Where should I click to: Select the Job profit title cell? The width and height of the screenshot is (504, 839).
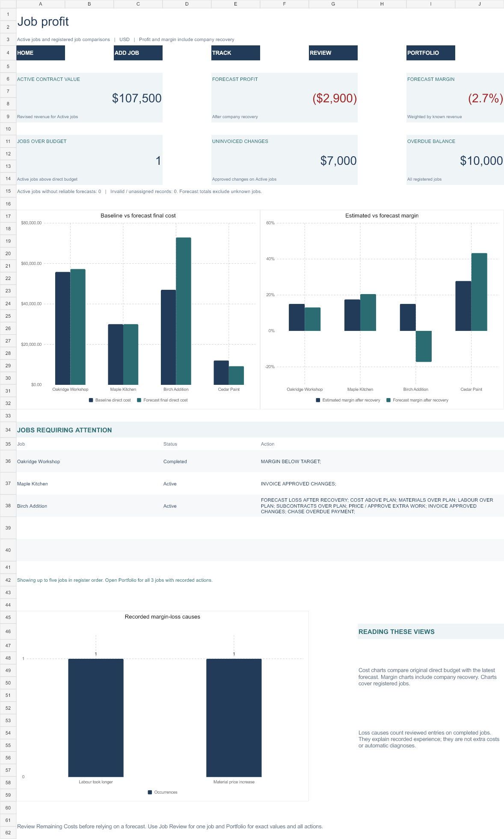(x=43, y=21)
